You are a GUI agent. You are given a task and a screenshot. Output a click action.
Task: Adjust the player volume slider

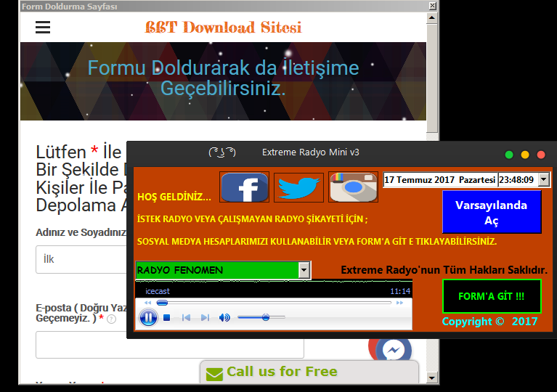click(x=261, y=317)
